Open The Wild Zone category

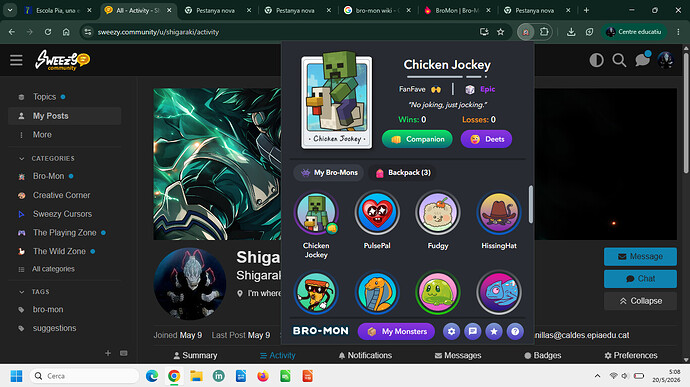click(x=59, y=251)
